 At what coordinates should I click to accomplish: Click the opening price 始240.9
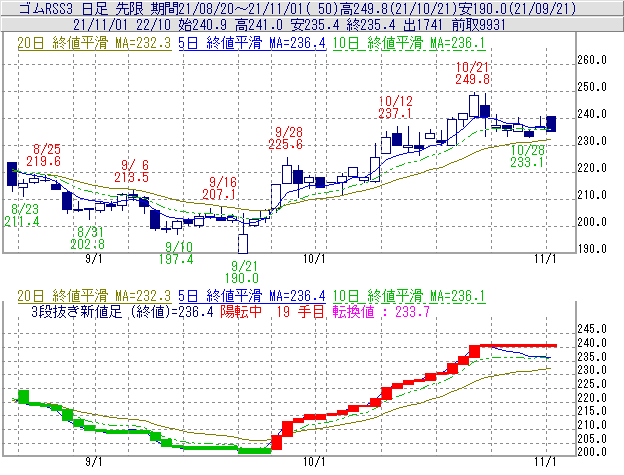click(202, 25)
